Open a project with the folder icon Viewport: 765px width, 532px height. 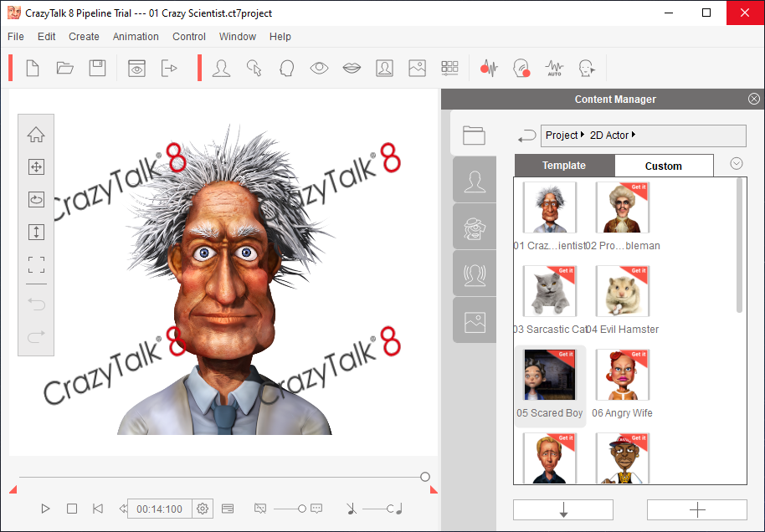(65, 68)
